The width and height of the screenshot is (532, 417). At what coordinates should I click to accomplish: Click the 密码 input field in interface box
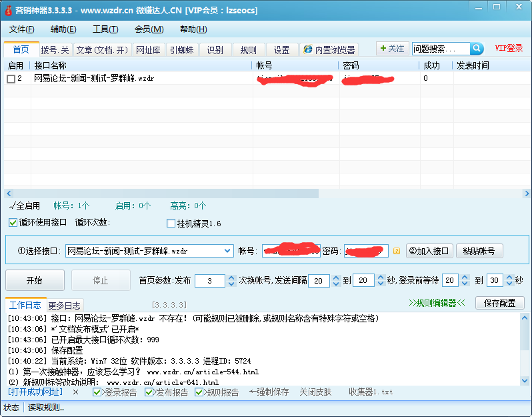click(x=366, y=251)
